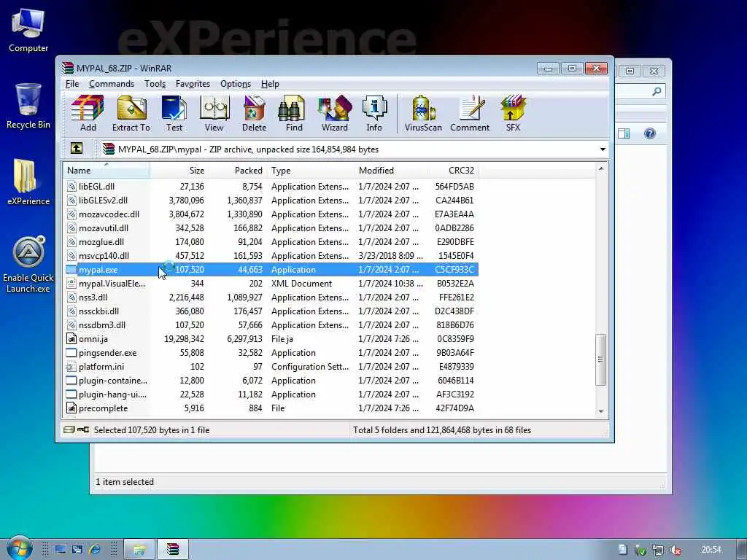Select pingsender.exe file
747x560 pixels.
[x=271, y=352]
